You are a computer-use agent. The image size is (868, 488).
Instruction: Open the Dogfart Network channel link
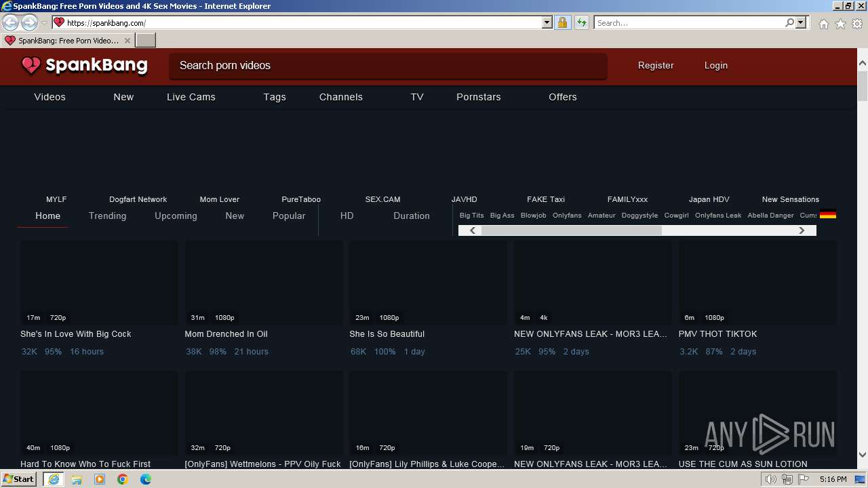pos(138,199)
